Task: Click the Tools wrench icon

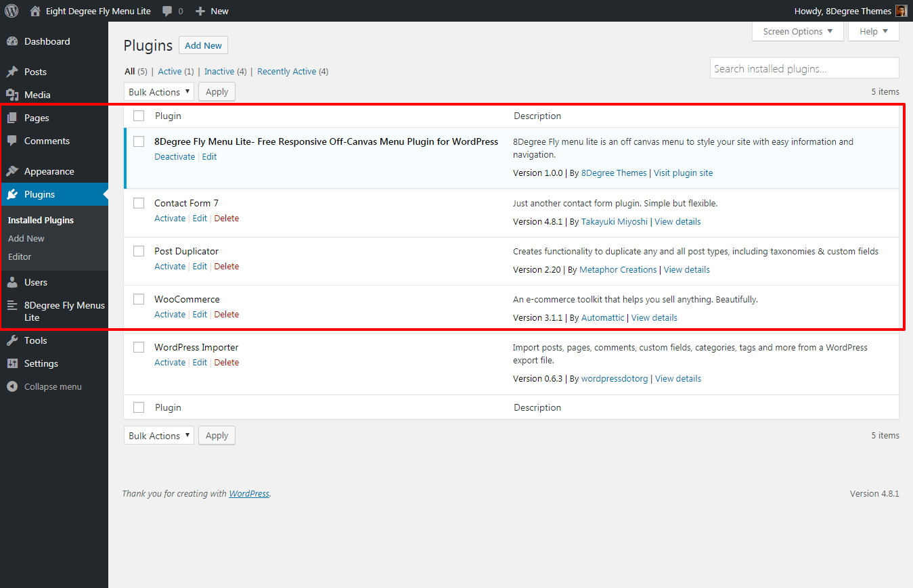Action: [12, 340]
